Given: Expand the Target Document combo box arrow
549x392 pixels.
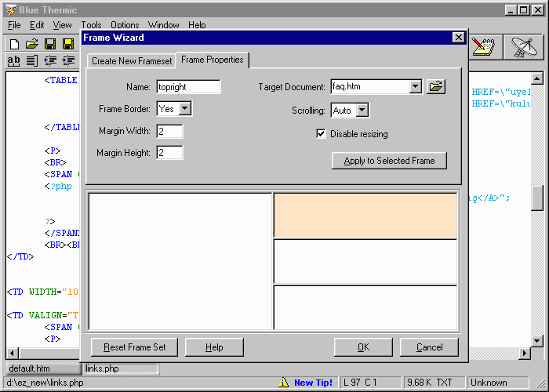Looking at the screenshot, I should click(x=415, y=86).
